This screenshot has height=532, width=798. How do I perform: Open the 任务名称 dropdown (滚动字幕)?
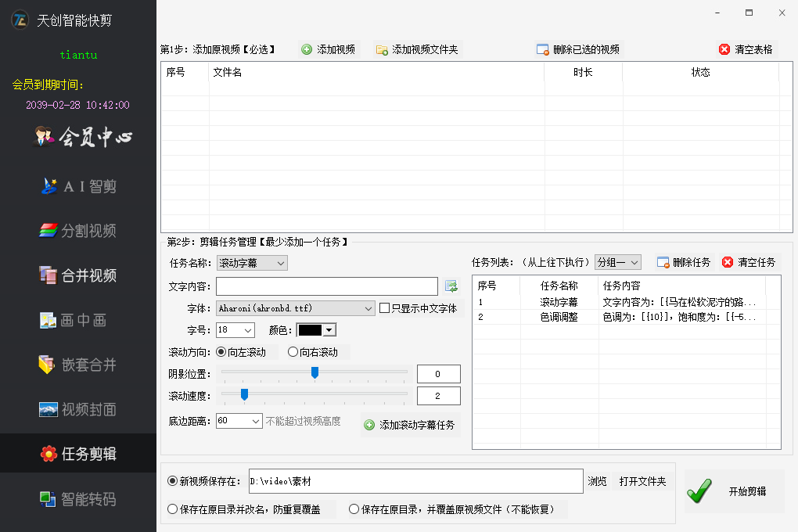point(252,263)
